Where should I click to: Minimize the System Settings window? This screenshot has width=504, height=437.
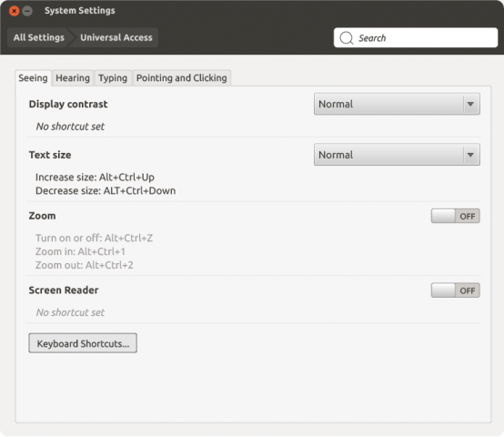coord(27,11)
